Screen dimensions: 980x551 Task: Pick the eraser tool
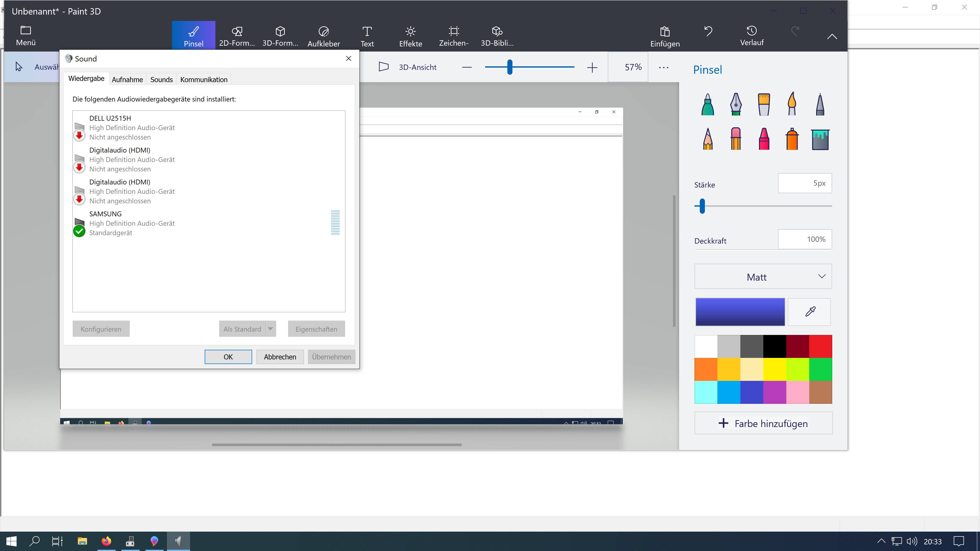(736, 139)
